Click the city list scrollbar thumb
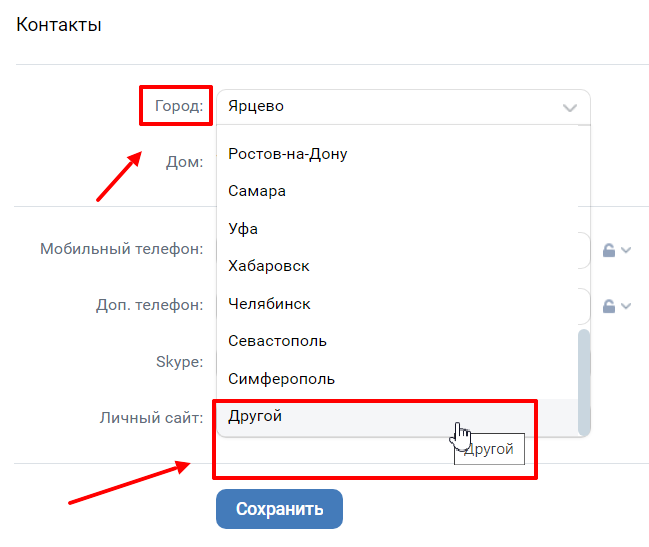This screenshot has height=547, width=649. [x=584, y=380]
